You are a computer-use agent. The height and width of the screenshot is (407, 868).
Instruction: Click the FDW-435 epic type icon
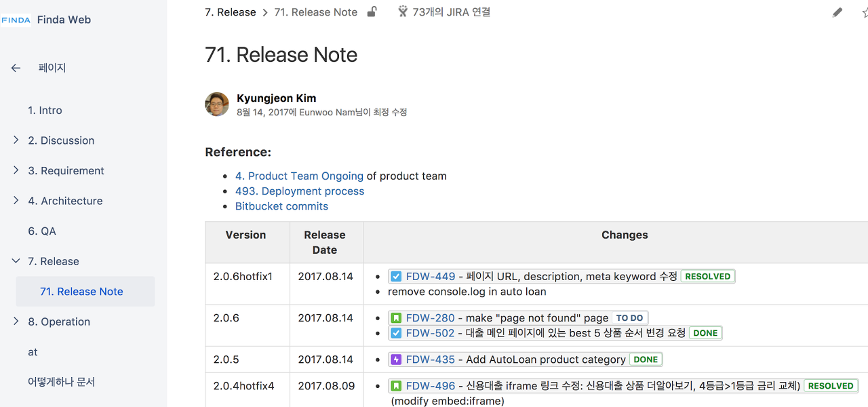point(396,360)
